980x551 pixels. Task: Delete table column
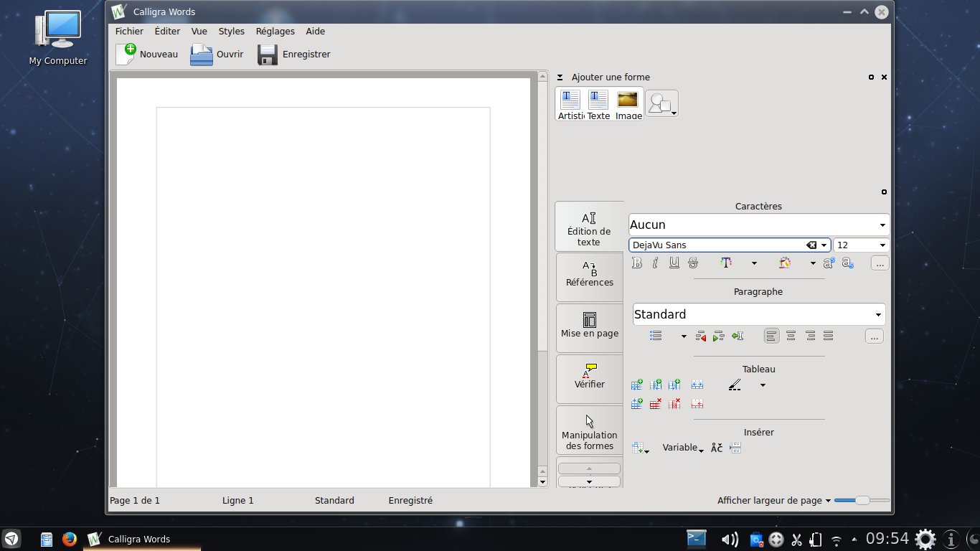(674, 404)
